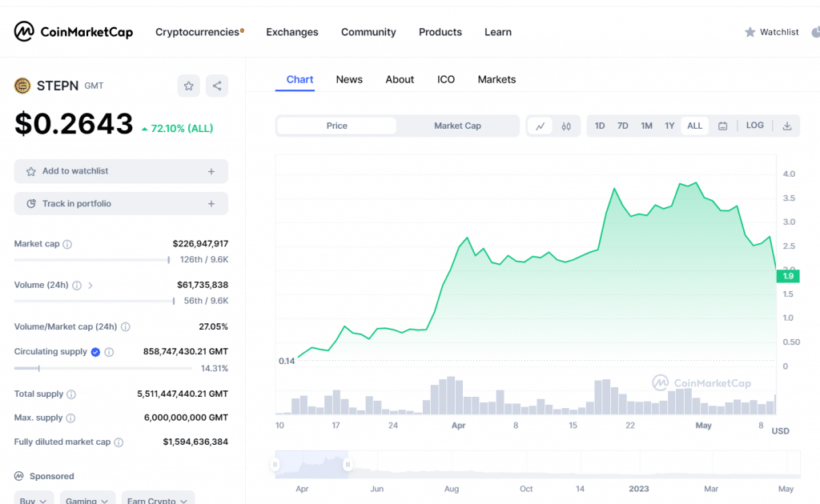This screenshot has width=820, height=504.
Task: Open the Learn menu
Action: (x=498, y=32)
